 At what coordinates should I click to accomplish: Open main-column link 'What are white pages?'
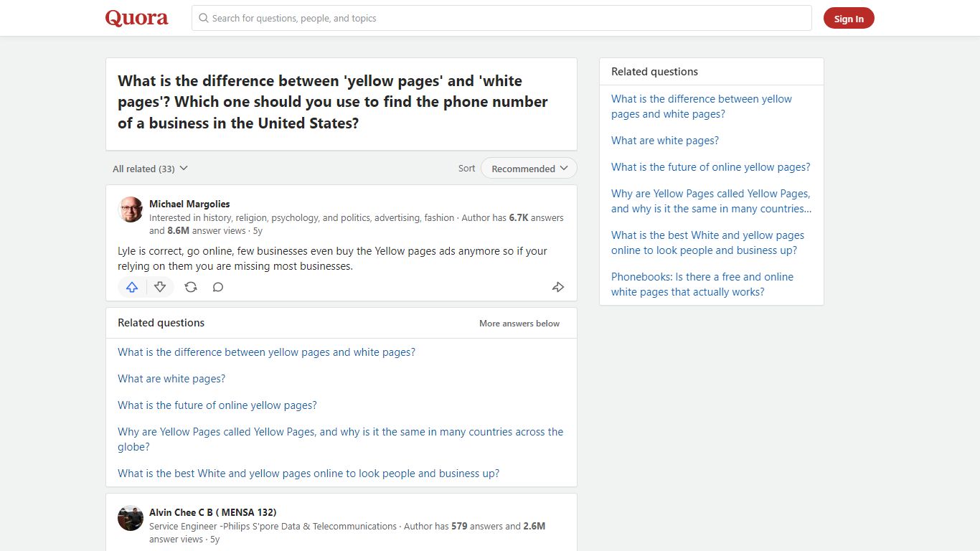coord(171,379)
